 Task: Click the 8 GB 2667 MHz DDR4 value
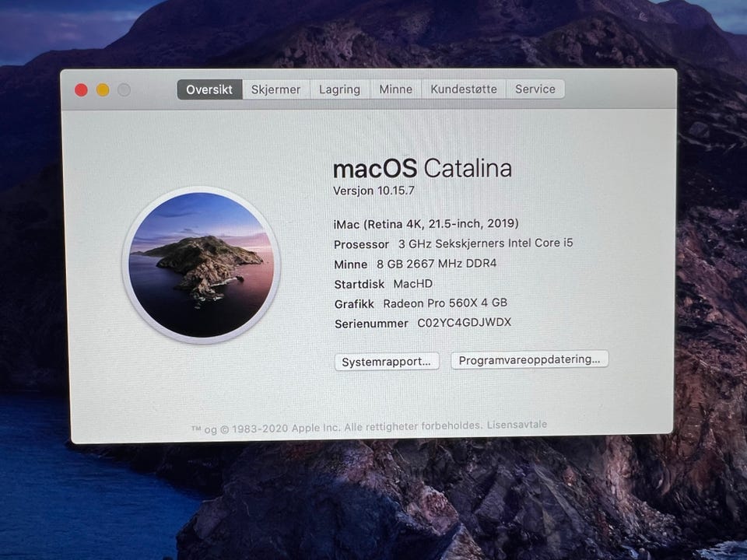coord(437,264)
